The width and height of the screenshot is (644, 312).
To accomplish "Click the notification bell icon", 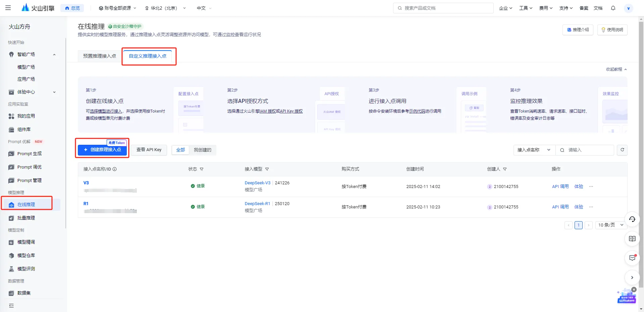I will (613, 8).
